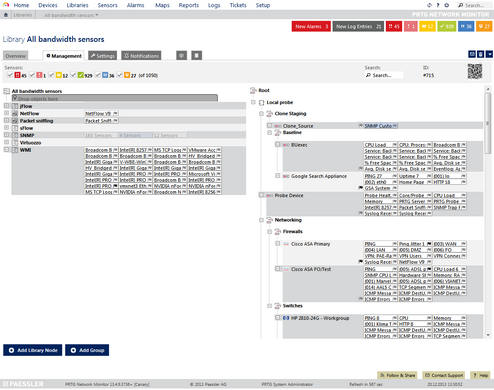Click the QR code image

tap(475, 71)
